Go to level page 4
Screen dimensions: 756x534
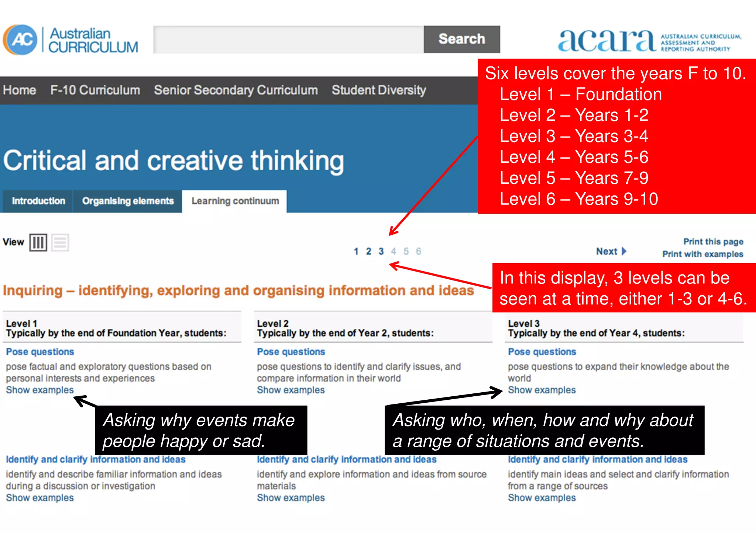pyautogui.click(x=394, y=252)
